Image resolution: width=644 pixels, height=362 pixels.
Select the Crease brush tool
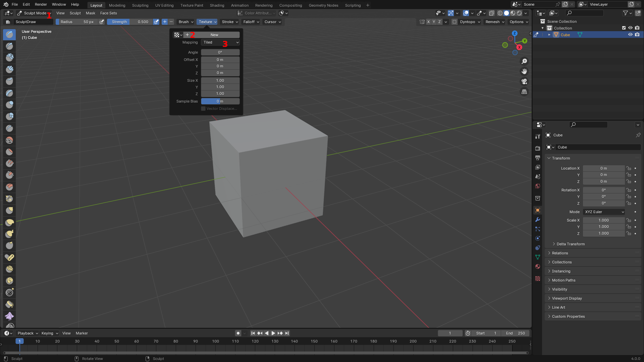pos(9,128)
